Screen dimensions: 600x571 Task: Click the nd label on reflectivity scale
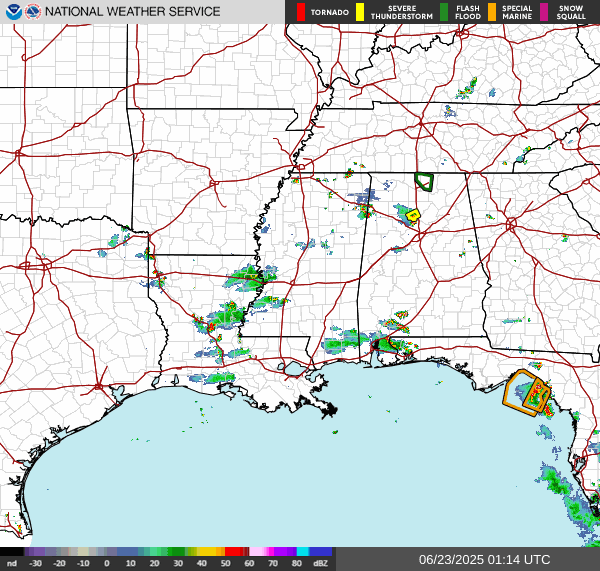click(x=12, y=563)
